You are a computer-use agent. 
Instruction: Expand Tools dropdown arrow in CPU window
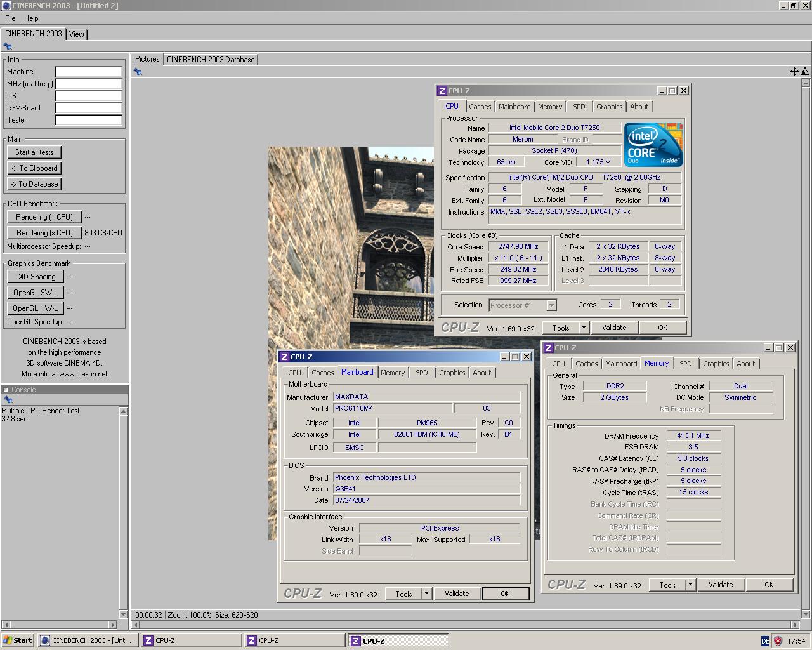(x=584, y=328)
